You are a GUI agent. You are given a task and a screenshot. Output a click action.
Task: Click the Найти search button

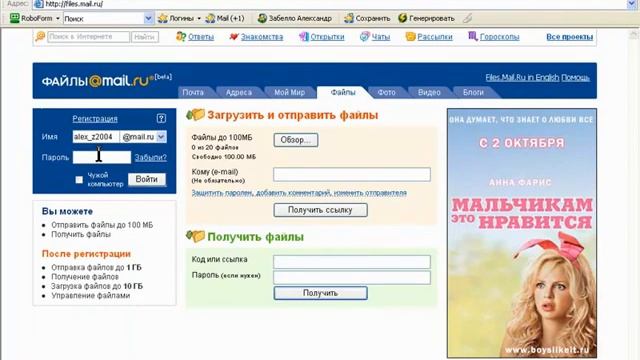[144, 37]
